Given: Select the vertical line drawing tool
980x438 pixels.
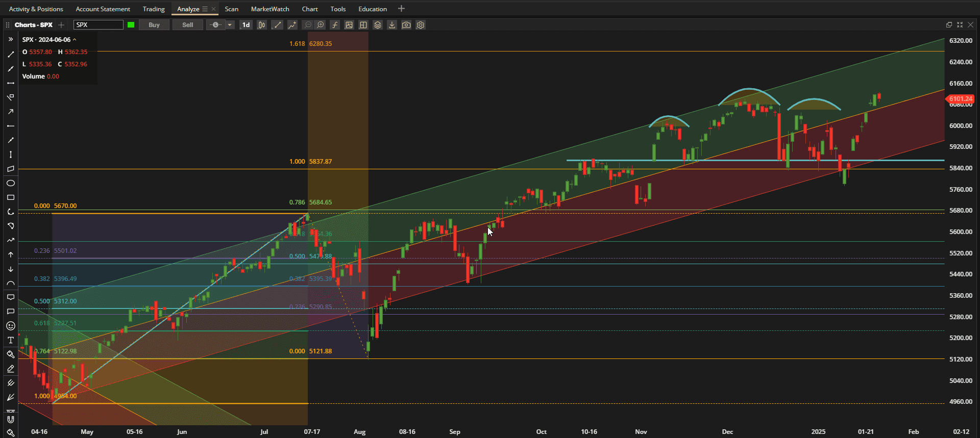Looking at the screenshot, I should click(11, 154).
